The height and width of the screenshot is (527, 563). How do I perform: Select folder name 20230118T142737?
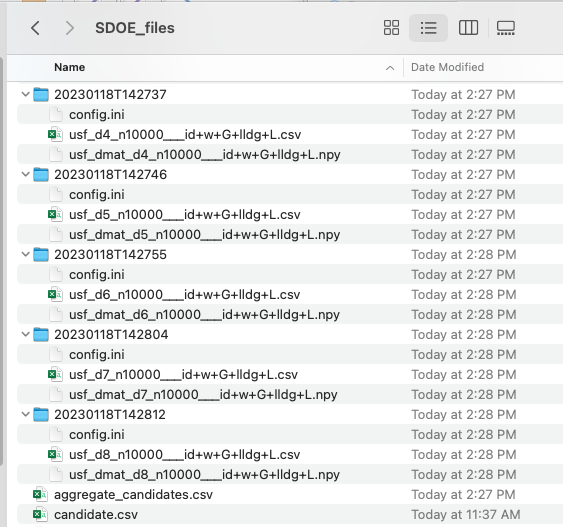point(110,94)
